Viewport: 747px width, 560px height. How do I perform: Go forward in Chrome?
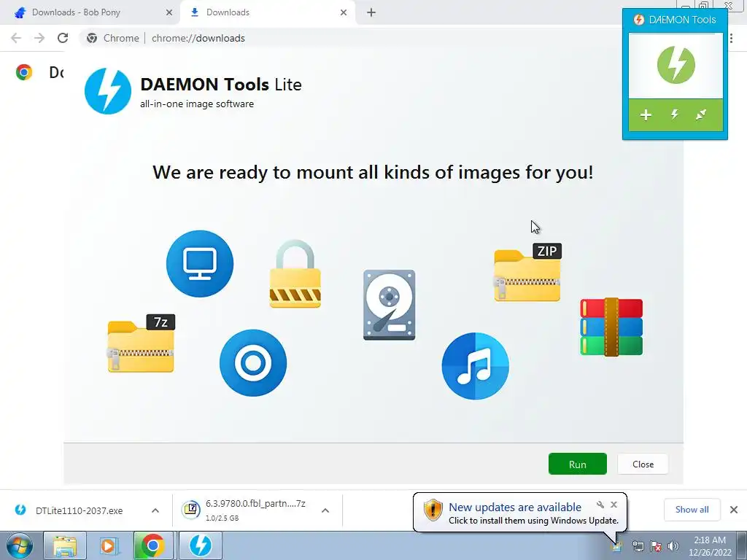(x=39, y=38)
